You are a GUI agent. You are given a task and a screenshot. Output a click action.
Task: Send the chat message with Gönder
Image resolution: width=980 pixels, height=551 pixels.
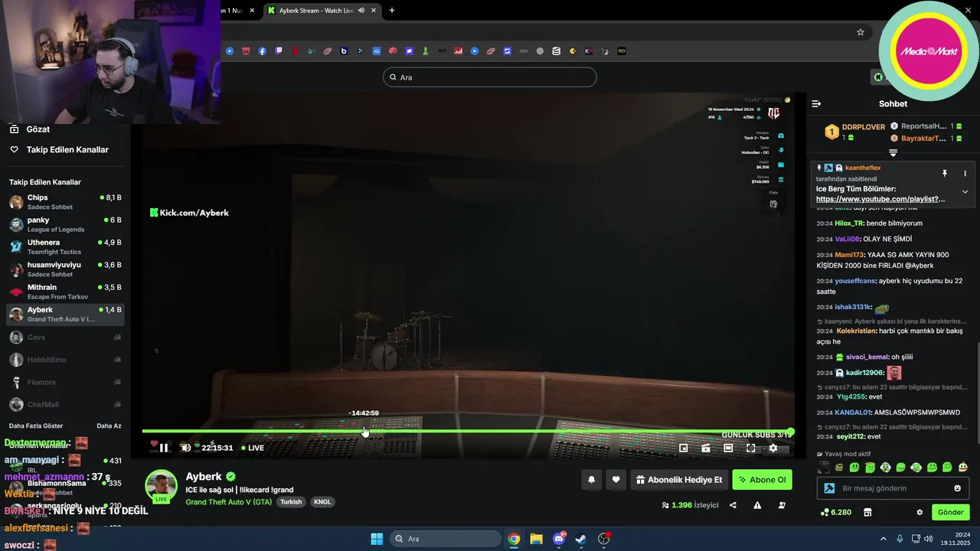951,512
